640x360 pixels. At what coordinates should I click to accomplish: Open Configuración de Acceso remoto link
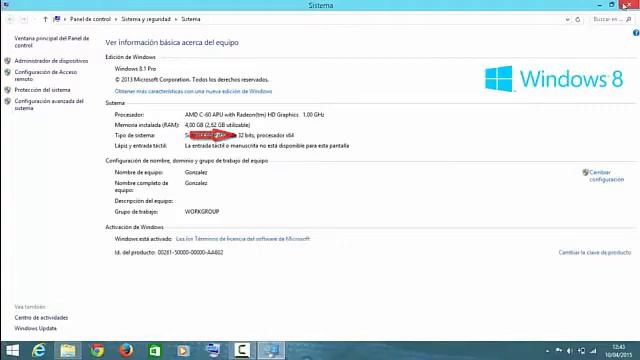[46, 76]
